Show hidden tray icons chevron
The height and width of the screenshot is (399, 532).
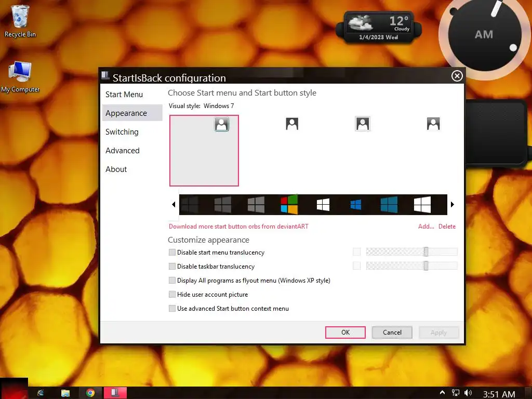tap(442, 393)
